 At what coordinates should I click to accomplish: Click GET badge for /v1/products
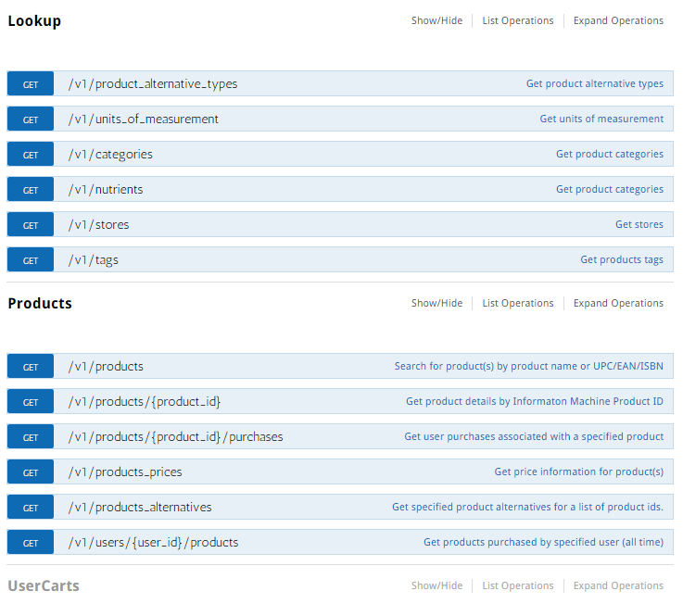[x=31, y=366]
